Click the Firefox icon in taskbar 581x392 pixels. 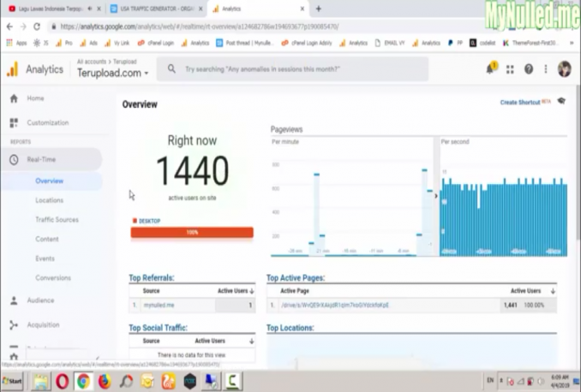coord(105,381)
